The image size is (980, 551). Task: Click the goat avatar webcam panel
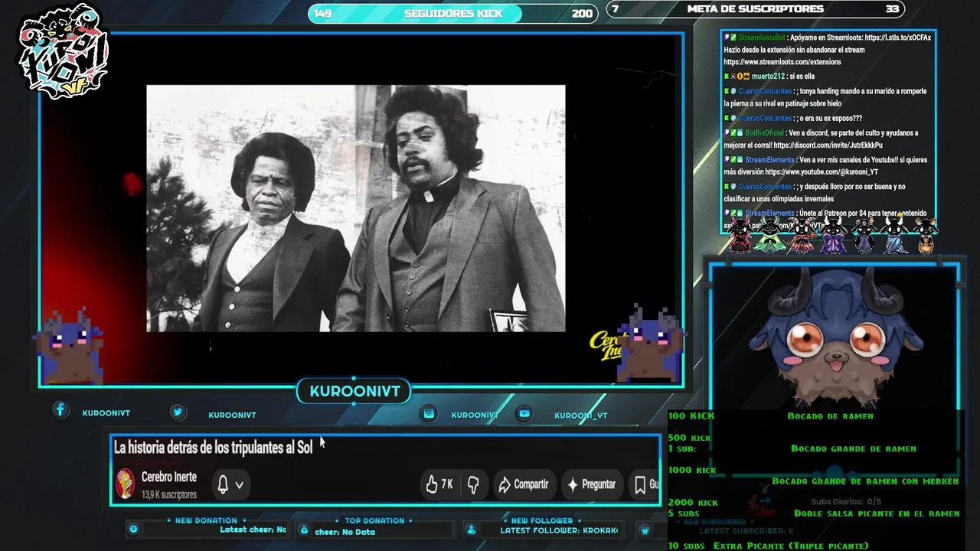[x=835, y=337]
